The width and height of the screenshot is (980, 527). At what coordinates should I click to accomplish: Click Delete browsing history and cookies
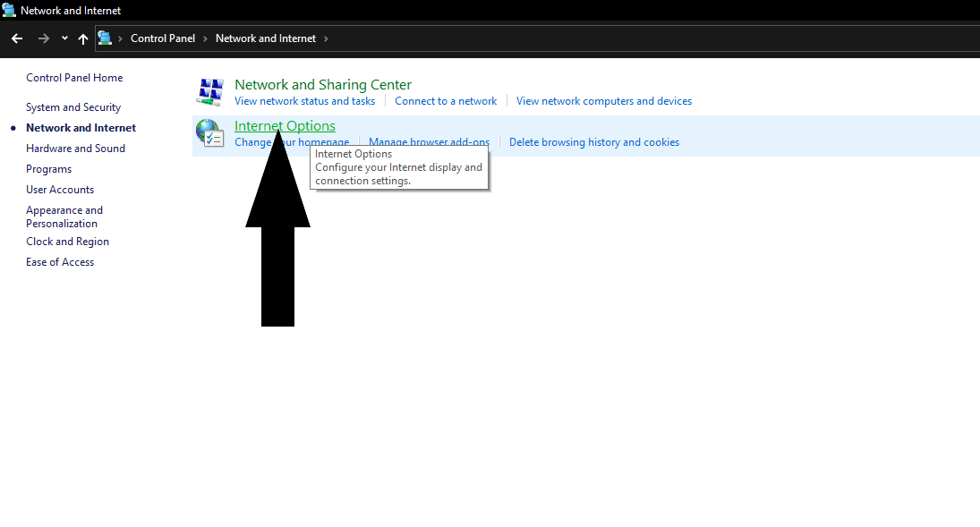(593, 142)
